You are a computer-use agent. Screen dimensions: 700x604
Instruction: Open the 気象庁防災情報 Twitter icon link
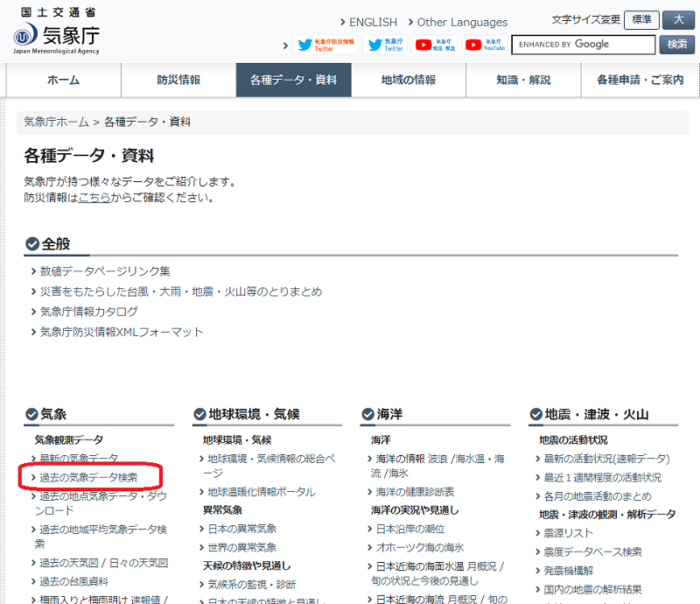coord(325,45)
